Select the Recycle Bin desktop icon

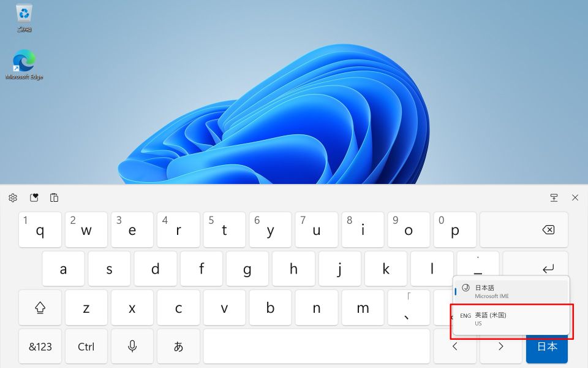[24, 18]
